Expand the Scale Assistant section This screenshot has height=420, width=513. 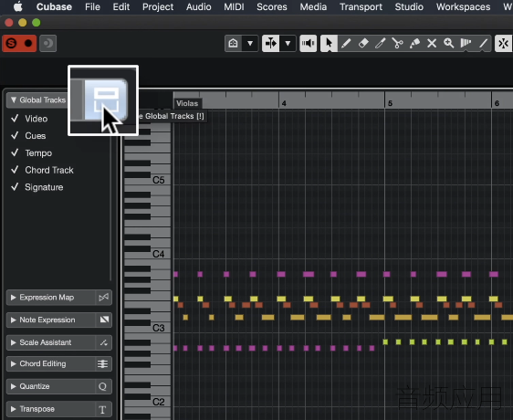point(14,342)
